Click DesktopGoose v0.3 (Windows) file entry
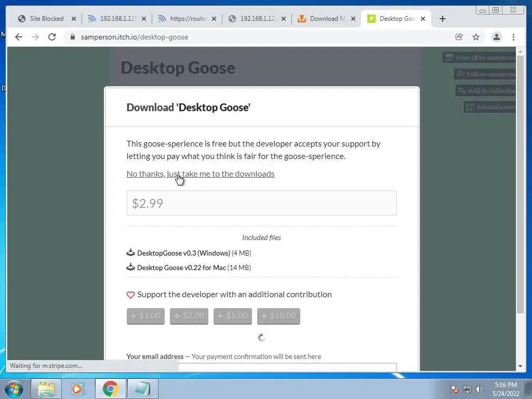Image resolution: width=532 pixels, height=399 pixels. click(x=194, y=253)
